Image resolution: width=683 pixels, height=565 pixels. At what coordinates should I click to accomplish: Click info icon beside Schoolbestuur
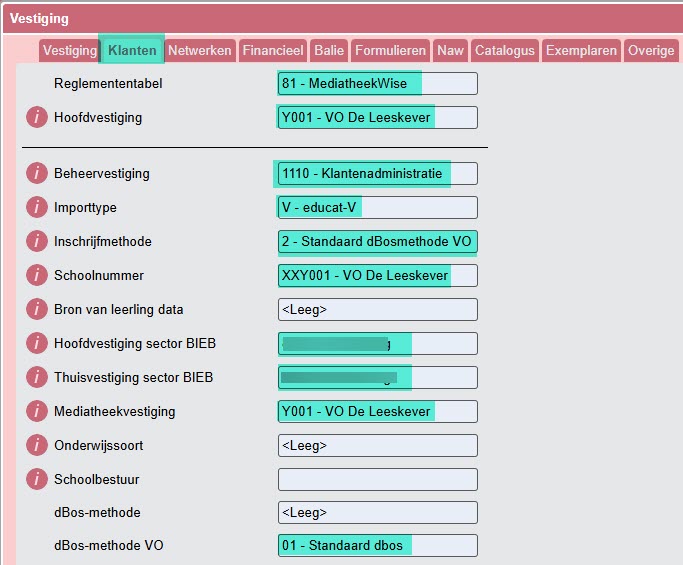pos(37,479)
